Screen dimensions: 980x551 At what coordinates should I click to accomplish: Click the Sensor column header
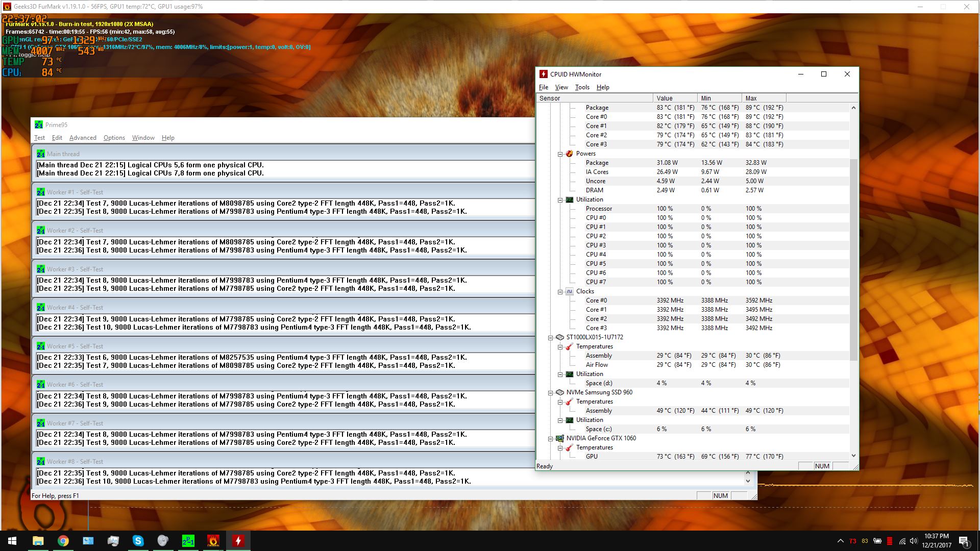(595, 98)
